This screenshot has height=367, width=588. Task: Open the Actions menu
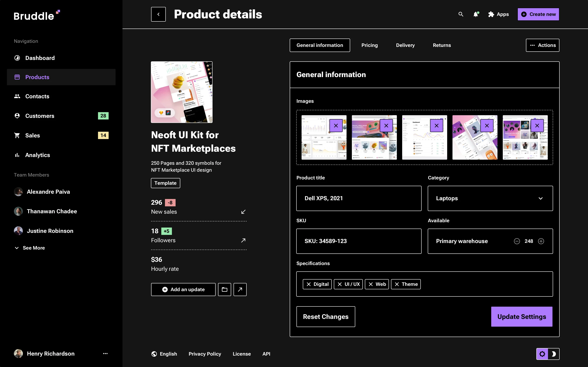coord(542,45)
